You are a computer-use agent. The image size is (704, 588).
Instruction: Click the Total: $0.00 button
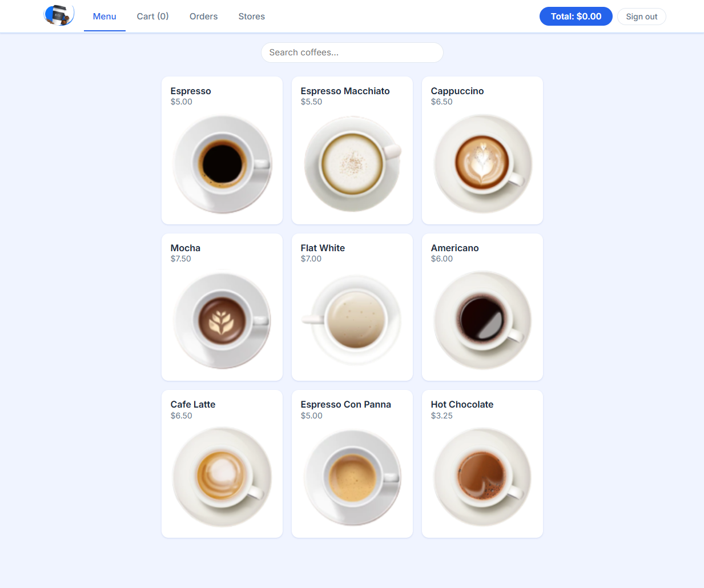pos(576,17)
